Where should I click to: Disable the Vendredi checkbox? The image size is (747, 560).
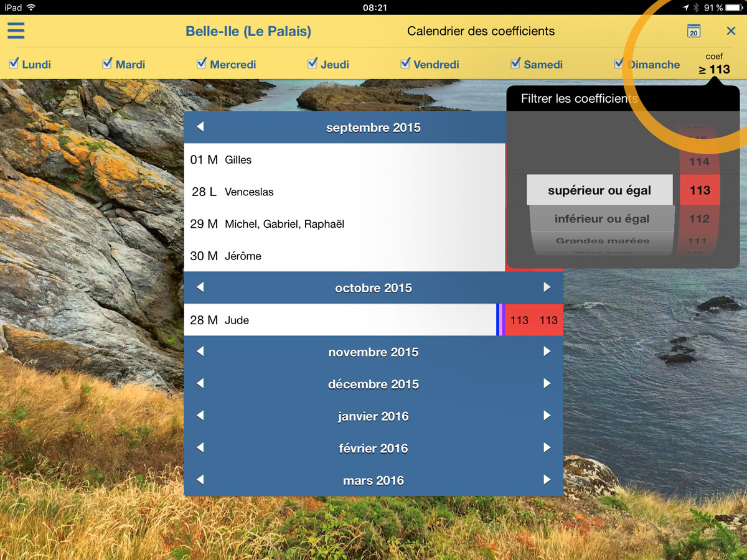click(x=405, y=63)
